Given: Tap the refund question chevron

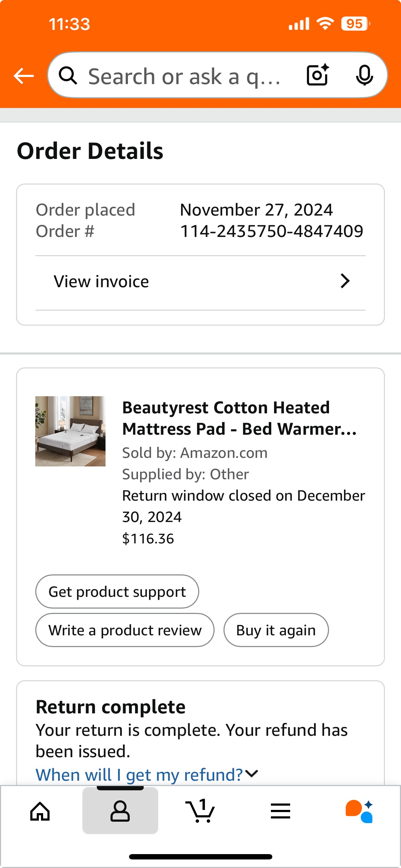Looking at the screenshot, I should pyautogui.click(x=252, y=774).
